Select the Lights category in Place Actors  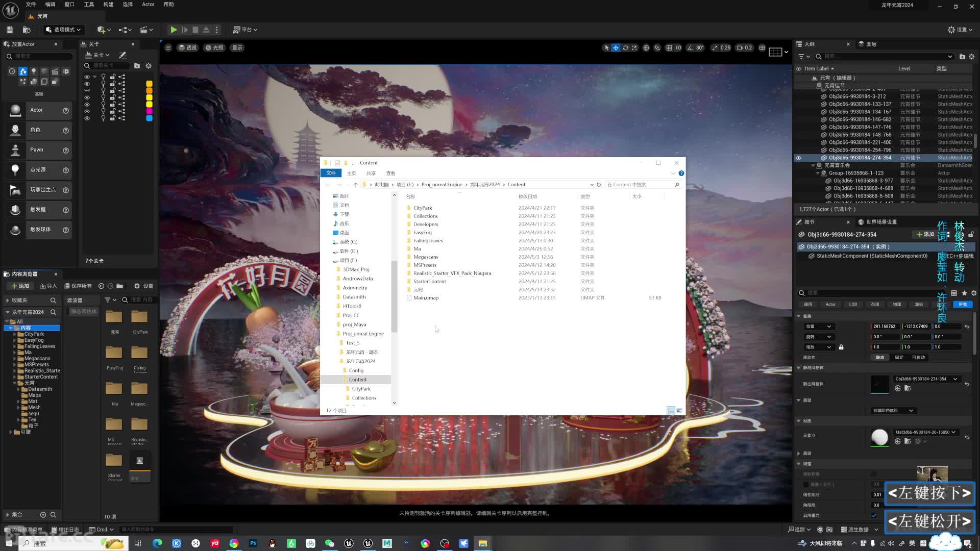coord(34,71)
